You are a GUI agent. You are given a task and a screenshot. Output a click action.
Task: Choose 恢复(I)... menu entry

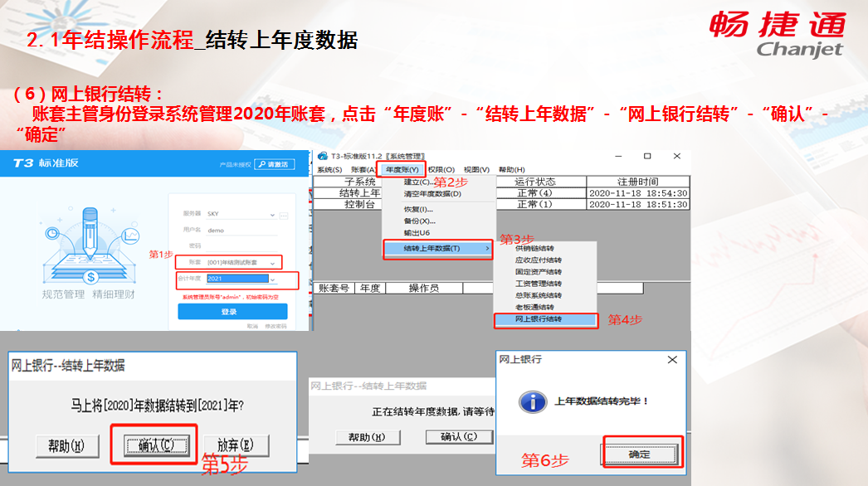pos(418,209)
